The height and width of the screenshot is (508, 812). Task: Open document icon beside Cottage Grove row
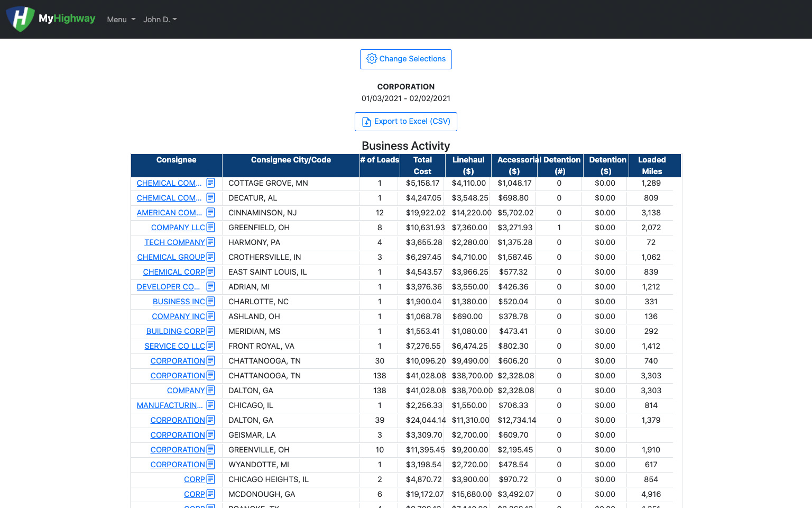pos(210,183)
